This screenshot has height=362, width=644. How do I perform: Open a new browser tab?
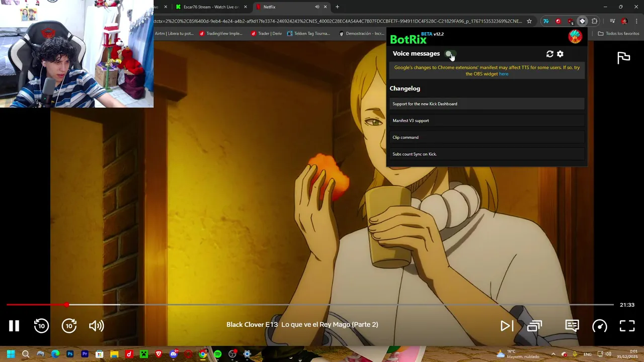click(337, 7)
